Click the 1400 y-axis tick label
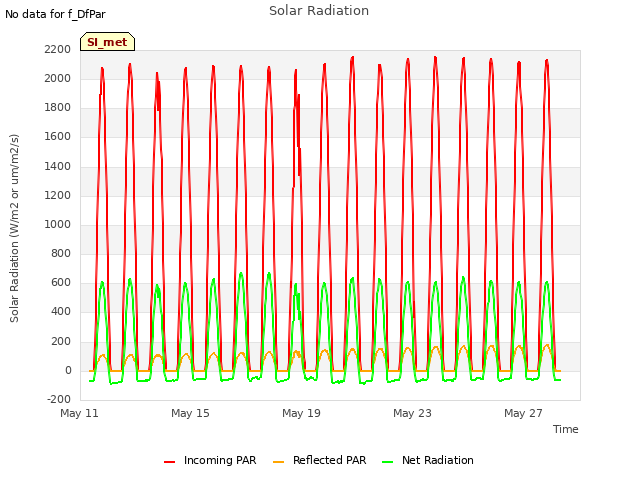Viewport: 640px width, 480px height. [58, 166]
